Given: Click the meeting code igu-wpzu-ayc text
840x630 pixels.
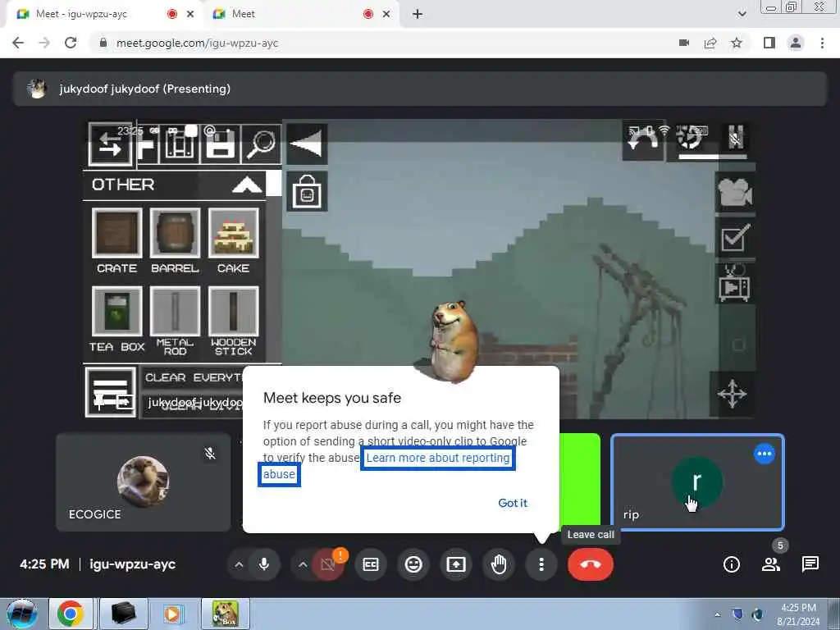Looking at the screenshot, I should [133, 564].
